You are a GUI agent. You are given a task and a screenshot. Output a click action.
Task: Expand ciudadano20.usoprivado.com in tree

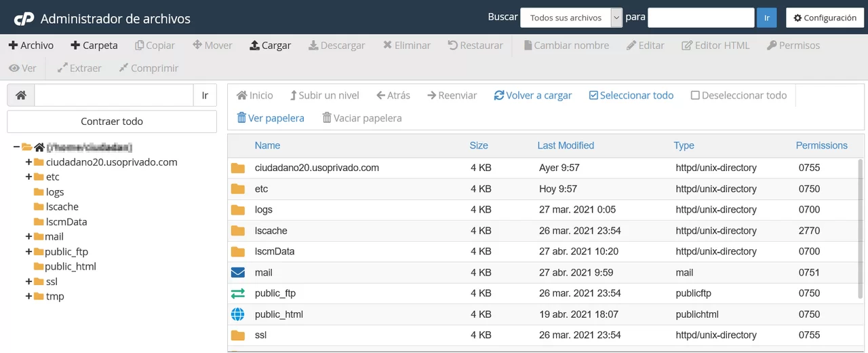pyautogui.click(x=28, y=162)
